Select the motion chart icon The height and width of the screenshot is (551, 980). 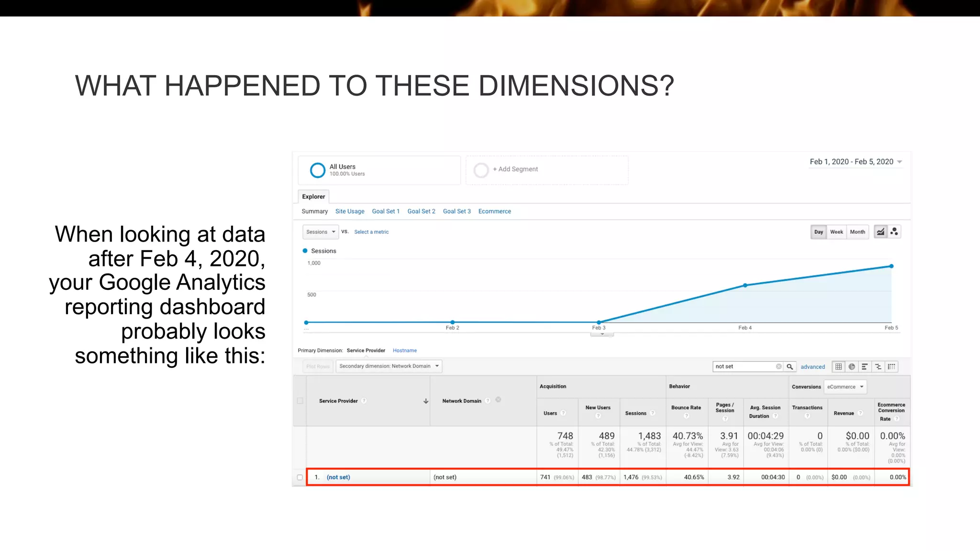pyautogui.click(x=894, y=232)
